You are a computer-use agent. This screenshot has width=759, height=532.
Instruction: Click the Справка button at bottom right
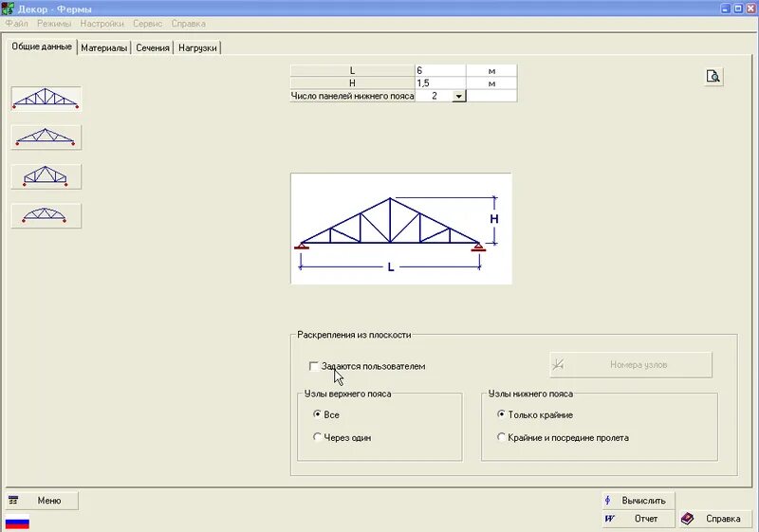[716, 519]
